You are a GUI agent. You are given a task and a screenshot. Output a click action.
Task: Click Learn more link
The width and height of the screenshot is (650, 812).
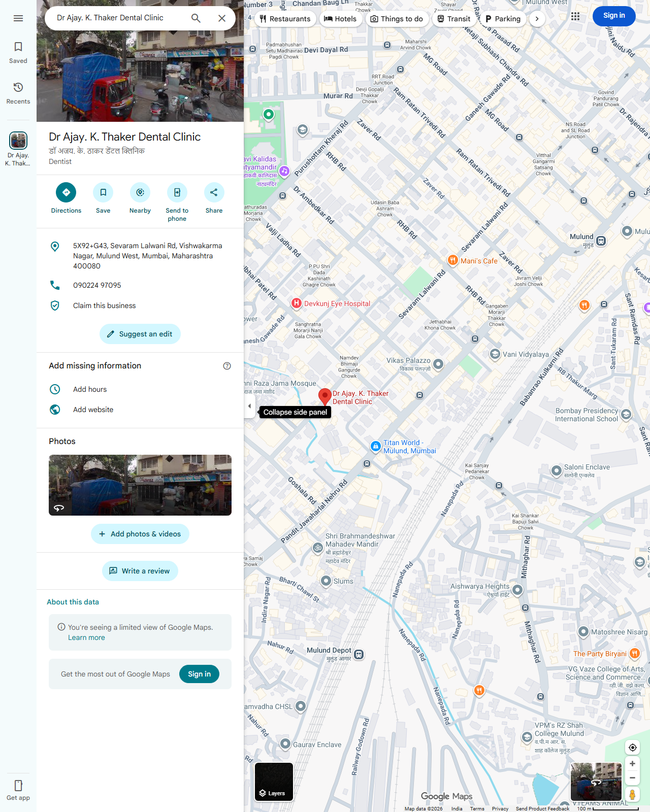[x=87, y=637]
